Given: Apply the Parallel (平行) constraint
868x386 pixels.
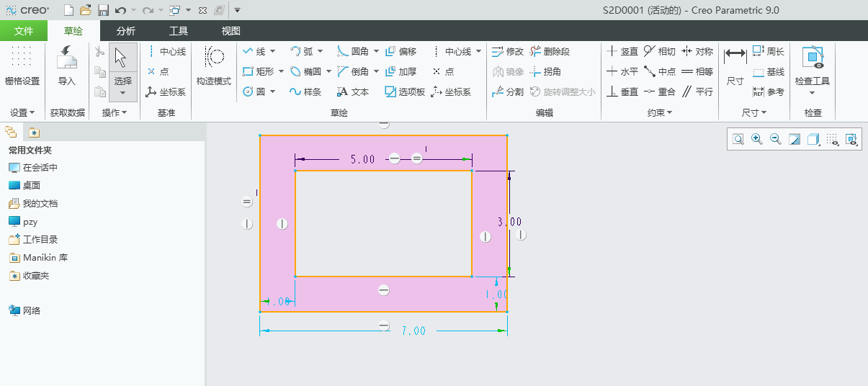Looking at the screenshot, I should coord(697,92).
